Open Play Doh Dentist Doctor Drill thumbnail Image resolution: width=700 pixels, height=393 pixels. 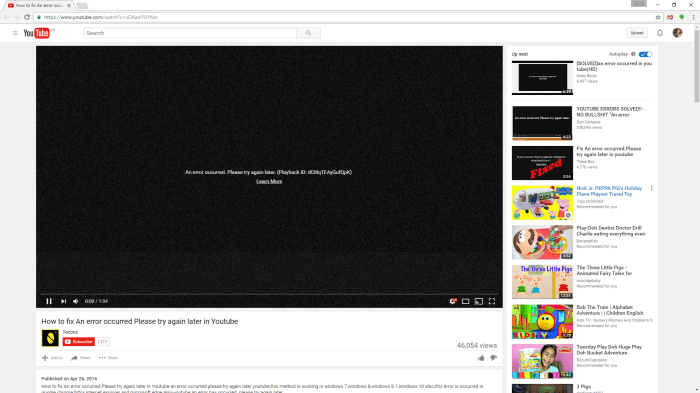(x=542, y=242)
